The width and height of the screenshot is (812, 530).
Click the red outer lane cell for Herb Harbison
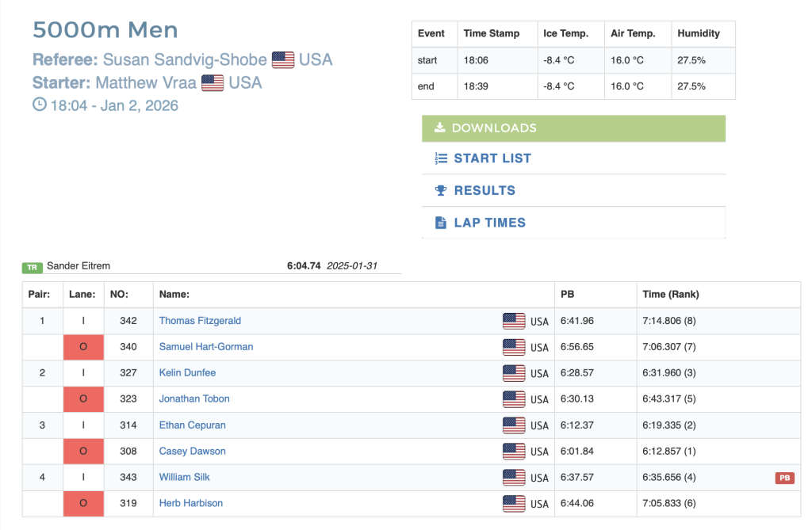[x=83, y=504]
